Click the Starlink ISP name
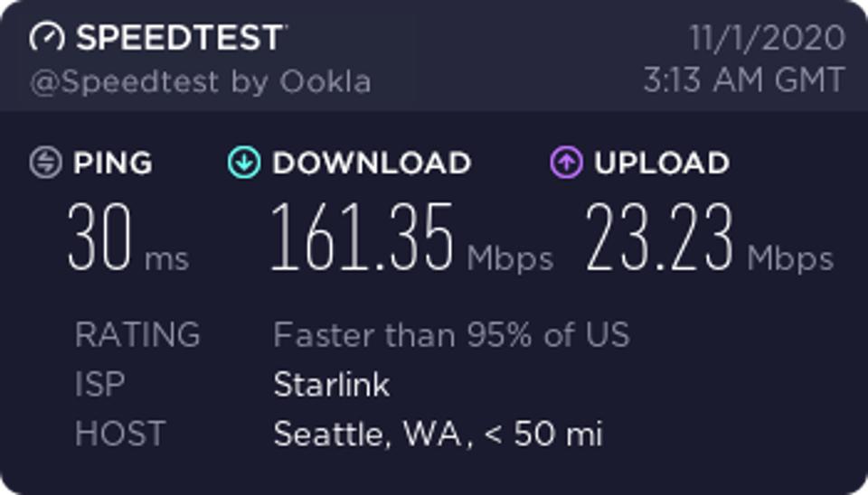This screenshot has width=868, height=495. (331, 385)
